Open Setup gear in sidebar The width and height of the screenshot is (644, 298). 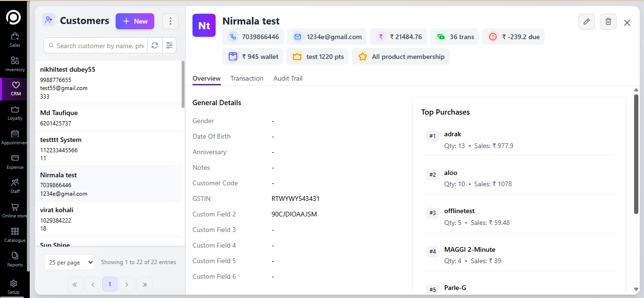14,286
